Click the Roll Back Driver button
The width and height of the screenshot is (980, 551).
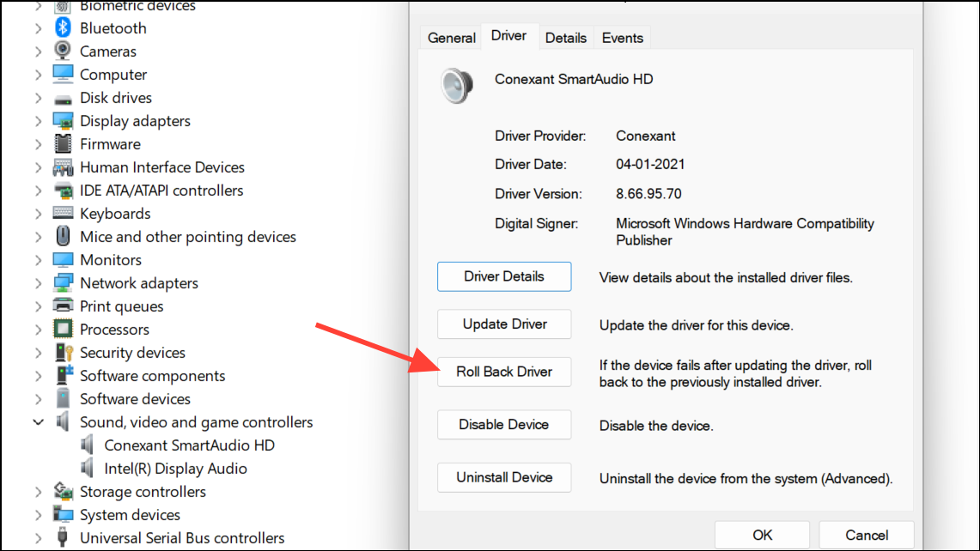point(504,372)
